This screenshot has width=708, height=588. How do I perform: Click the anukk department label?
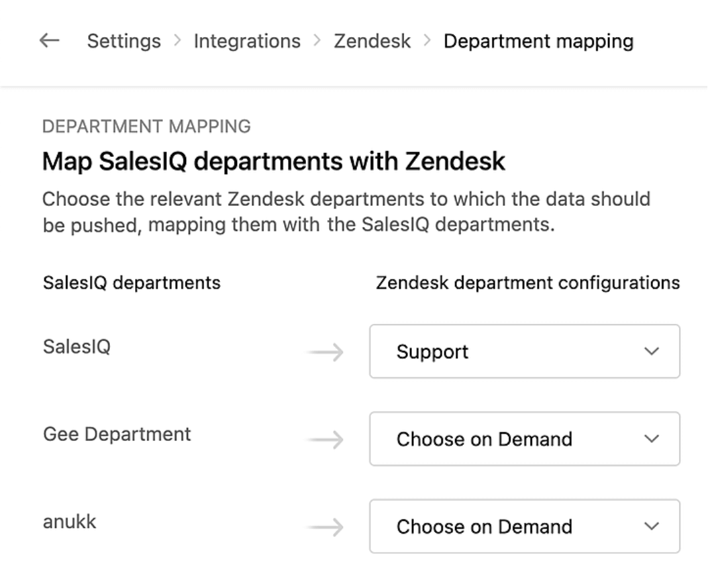(x=70, y=522)
